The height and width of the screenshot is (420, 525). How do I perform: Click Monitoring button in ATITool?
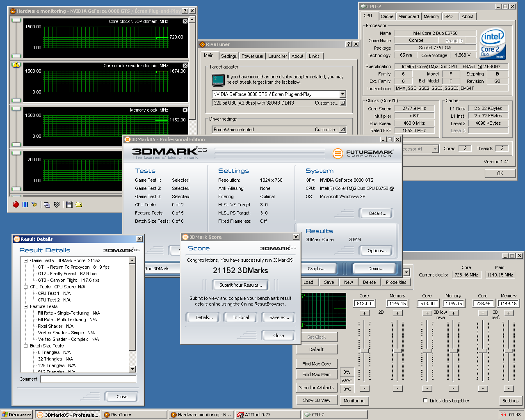354,401
